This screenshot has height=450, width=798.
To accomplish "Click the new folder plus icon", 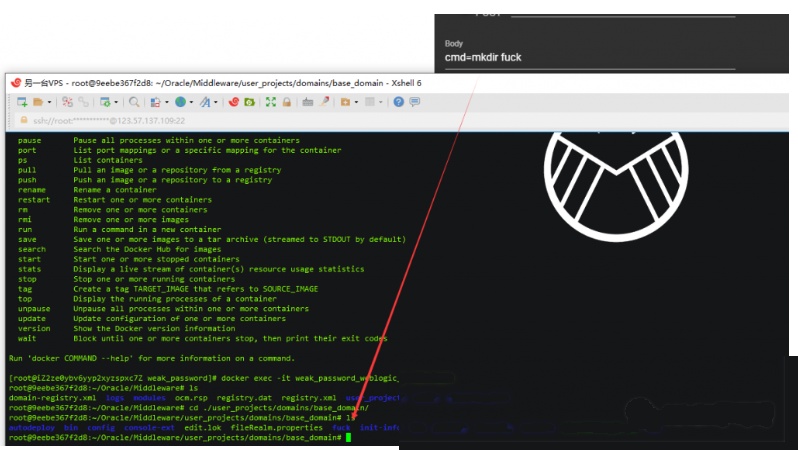I will [x=345, y=102].
